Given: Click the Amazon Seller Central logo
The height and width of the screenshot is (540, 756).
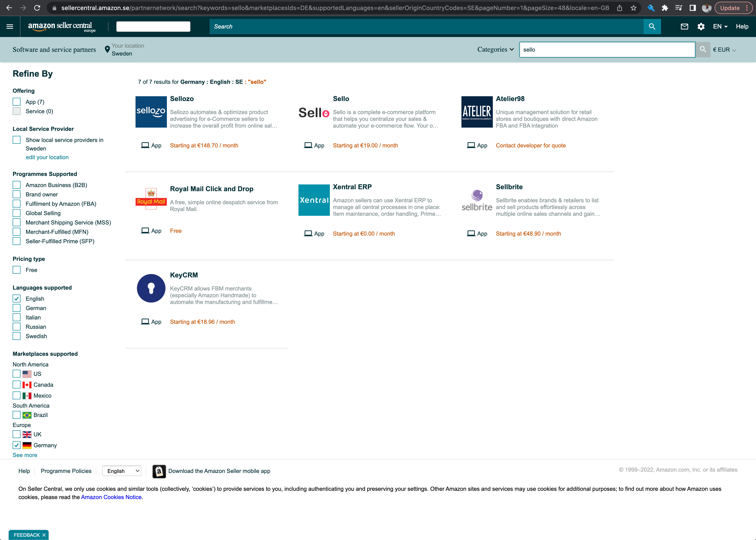Looking at the screenshot, I should [x=62, y=27].
